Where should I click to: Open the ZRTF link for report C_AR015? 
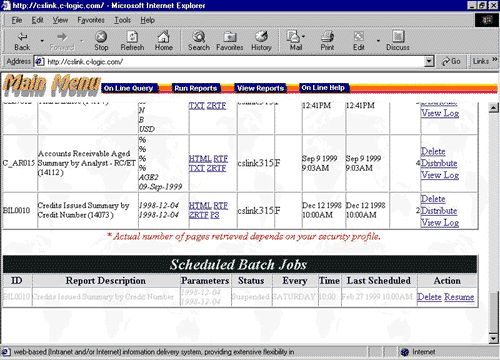coord(216,168)
